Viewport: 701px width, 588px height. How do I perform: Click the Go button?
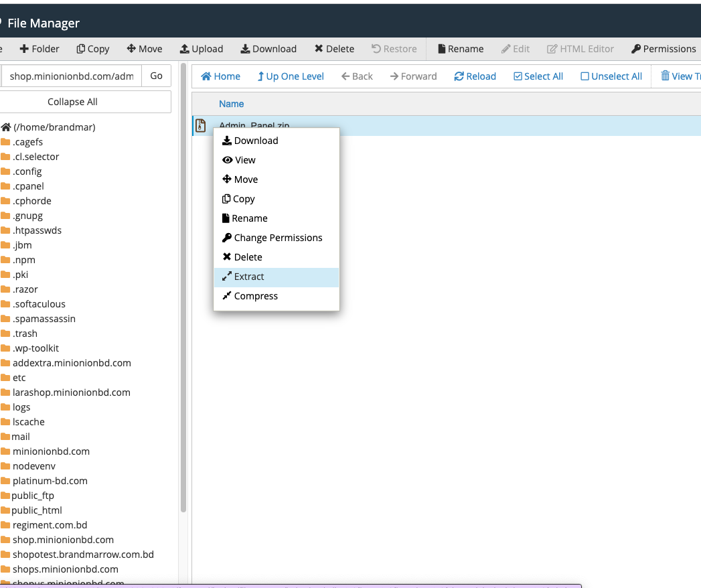(157, 76)
